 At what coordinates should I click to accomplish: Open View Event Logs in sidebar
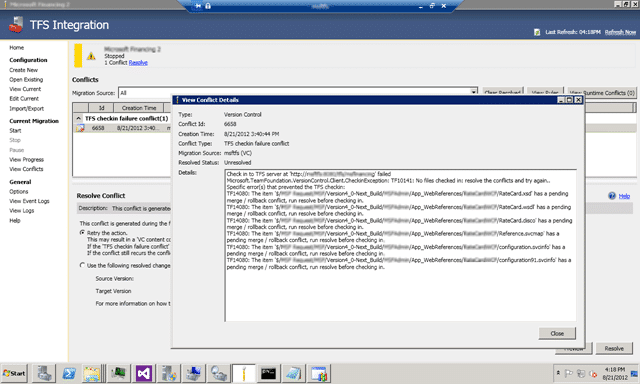coord(29,201)
